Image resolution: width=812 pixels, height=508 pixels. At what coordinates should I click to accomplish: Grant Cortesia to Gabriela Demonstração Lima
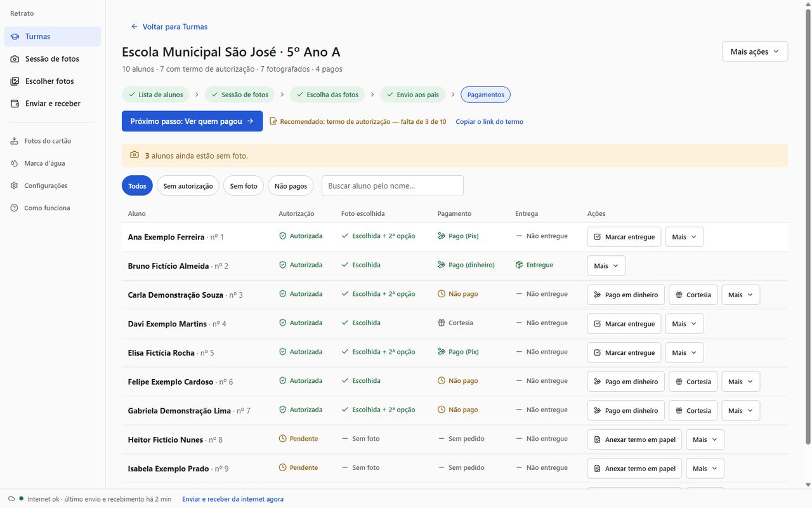pos(693,410)
